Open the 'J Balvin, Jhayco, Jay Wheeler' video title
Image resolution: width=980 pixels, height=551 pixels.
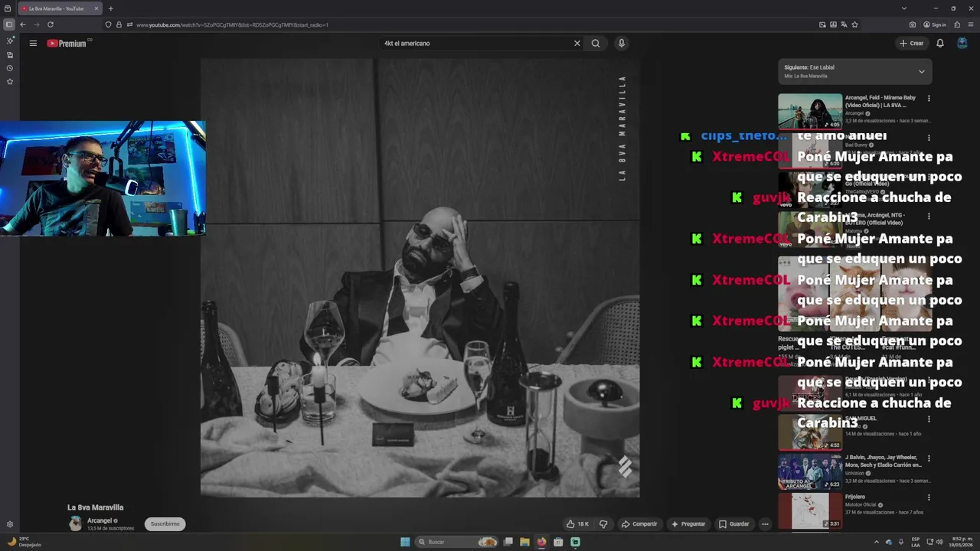click(883, 461)
